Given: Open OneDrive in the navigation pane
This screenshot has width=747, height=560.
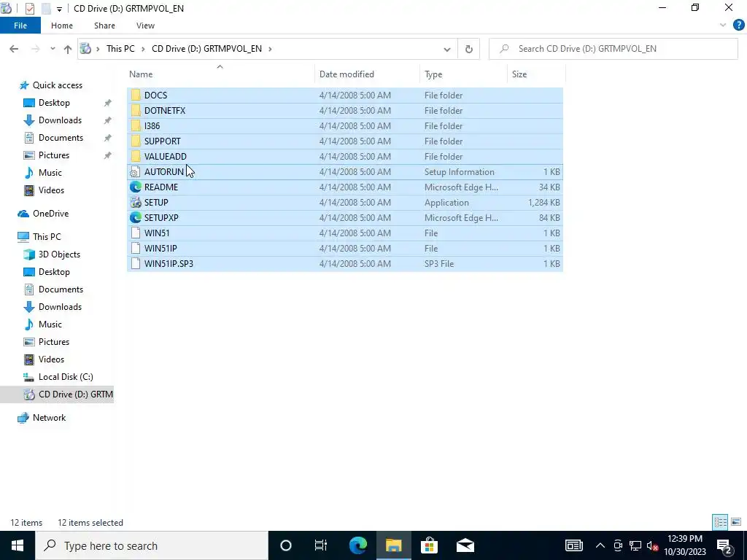Looking at the screenshot, I should click(50, 214).
